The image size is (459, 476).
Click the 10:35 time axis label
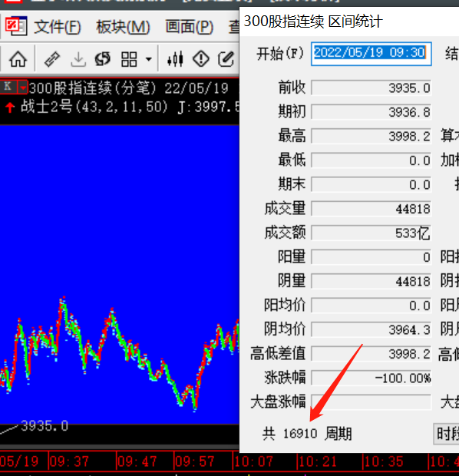pyautogui.click(x=384, y=461)
